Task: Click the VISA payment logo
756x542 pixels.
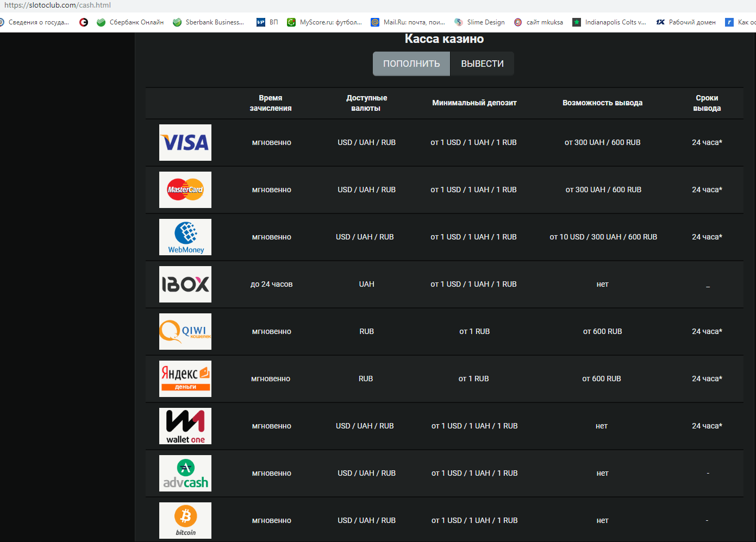Action: click(185, 142)
